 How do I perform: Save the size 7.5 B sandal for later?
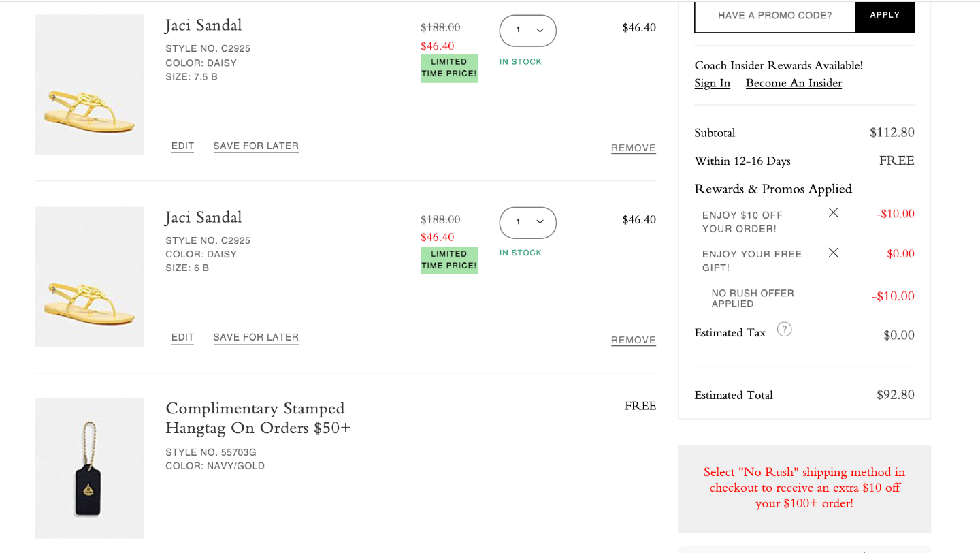pos(256,146)
